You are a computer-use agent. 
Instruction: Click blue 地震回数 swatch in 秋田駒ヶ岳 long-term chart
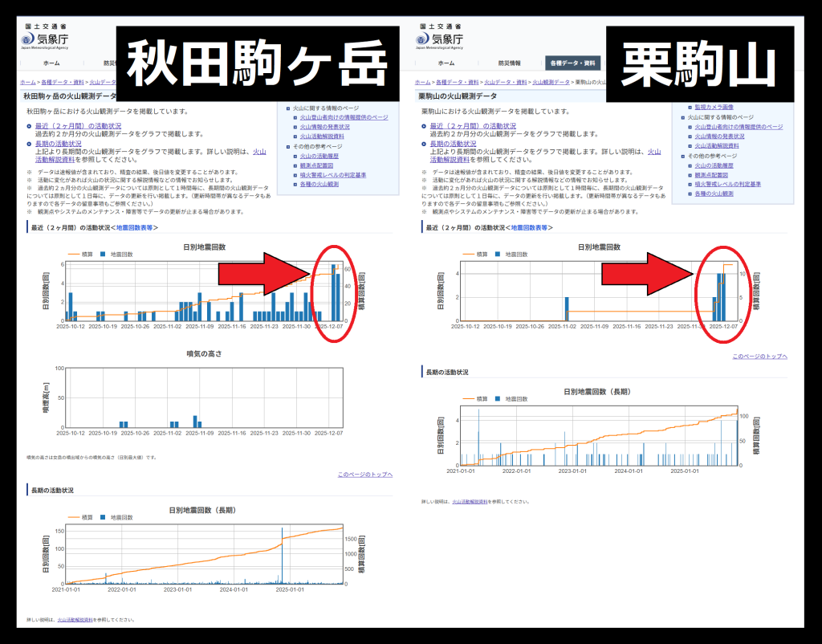pyautogui.click(x=103, y=518)
